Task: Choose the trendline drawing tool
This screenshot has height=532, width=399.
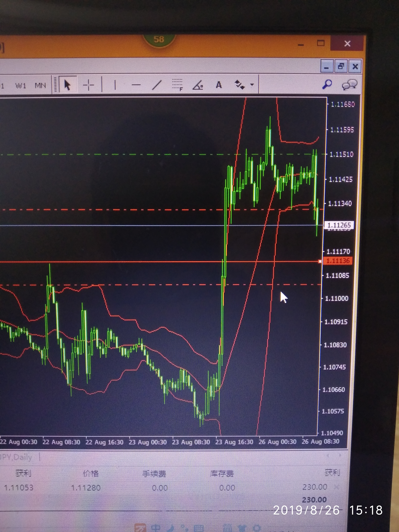Action: tap(157, 85)
